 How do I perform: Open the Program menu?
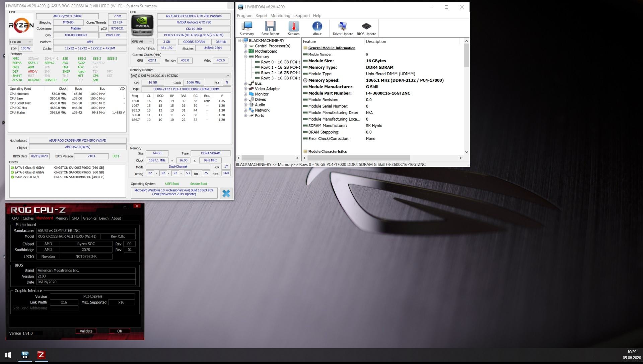click(244, 16)
